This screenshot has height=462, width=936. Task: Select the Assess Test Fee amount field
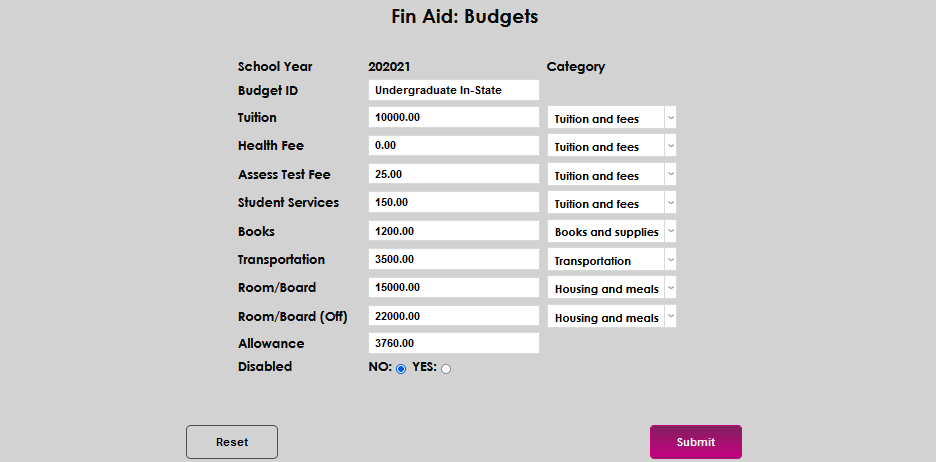point(454,174)
